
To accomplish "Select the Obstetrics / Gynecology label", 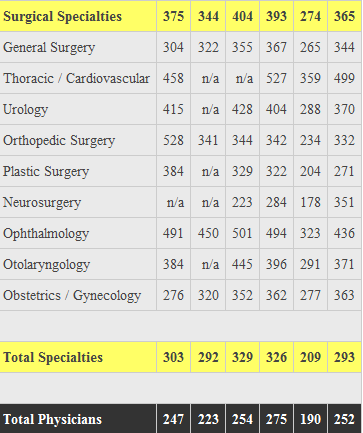I will [72, 296].
